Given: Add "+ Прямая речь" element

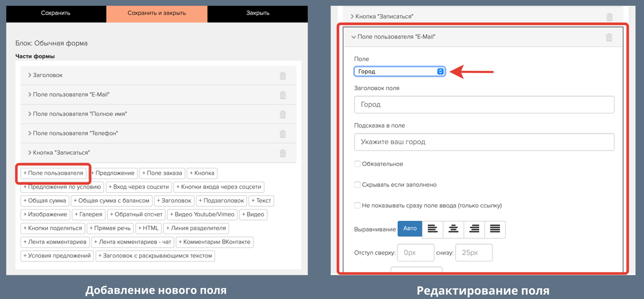Looking at the screenshot, I should tap(111, 228).
